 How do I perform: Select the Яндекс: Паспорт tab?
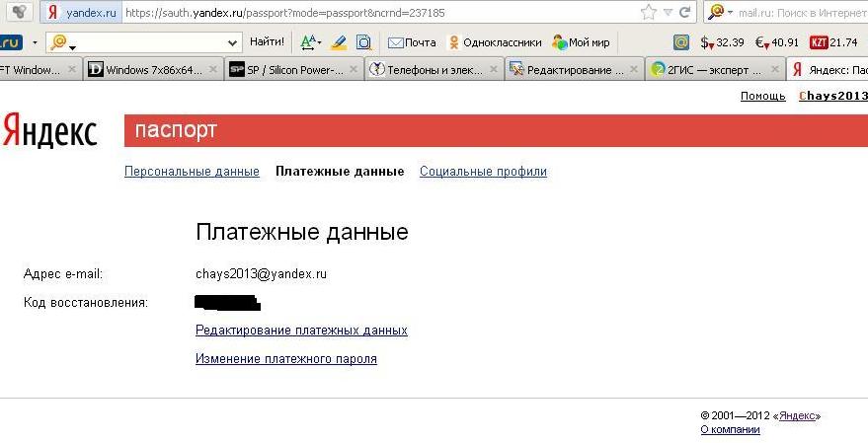click(828, 70)
